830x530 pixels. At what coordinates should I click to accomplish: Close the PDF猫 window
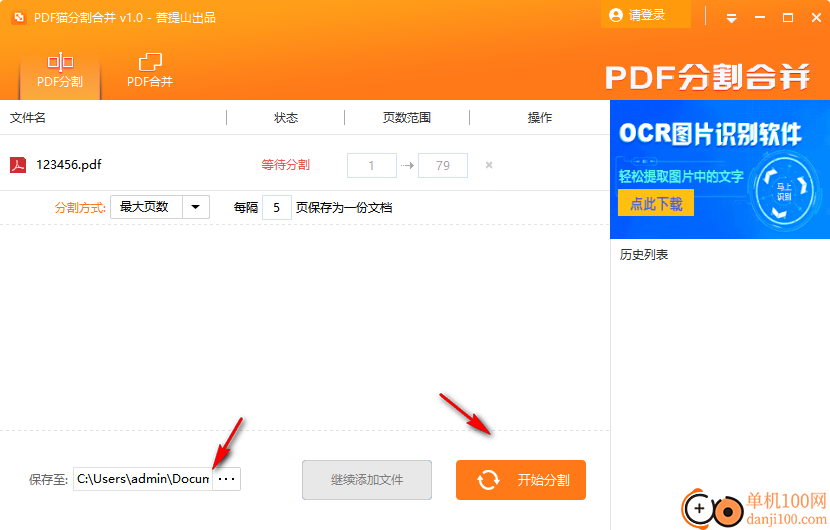816,17
